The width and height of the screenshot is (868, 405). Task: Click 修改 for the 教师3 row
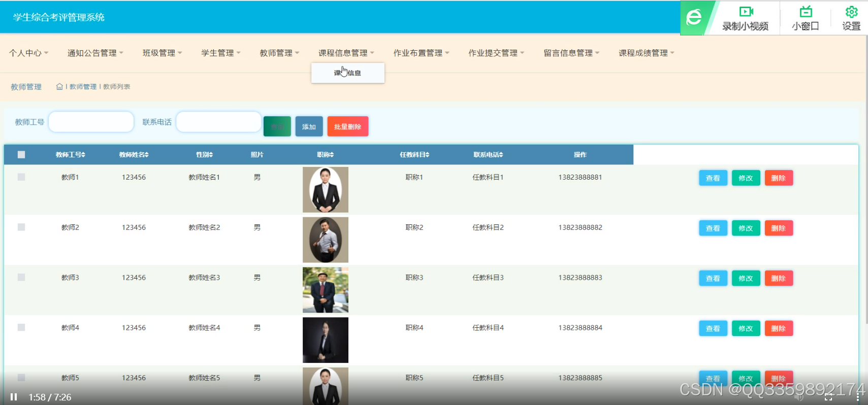click(746, 279)
